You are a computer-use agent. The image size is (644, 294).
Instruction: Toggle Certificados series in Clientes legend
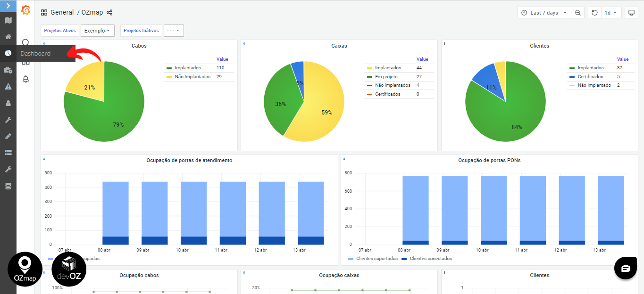point(590,77)
